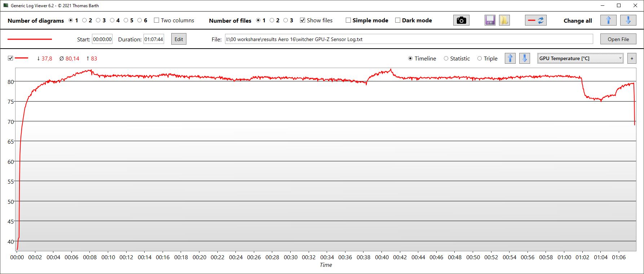Image resolution: width=644 pixels, height=274 pixels.
Task: Set number of diagrams to 2
Action: click(x=84, y=21)
